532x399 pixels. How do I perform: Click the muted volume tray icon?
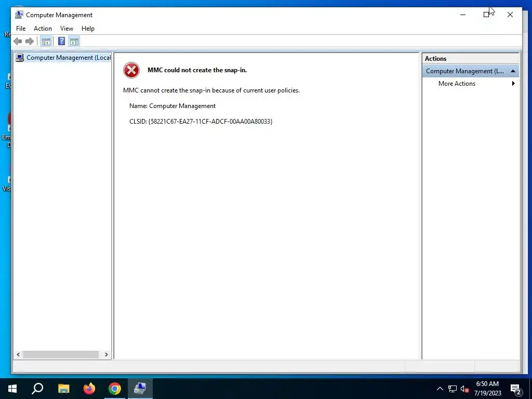tap(465, 389)
